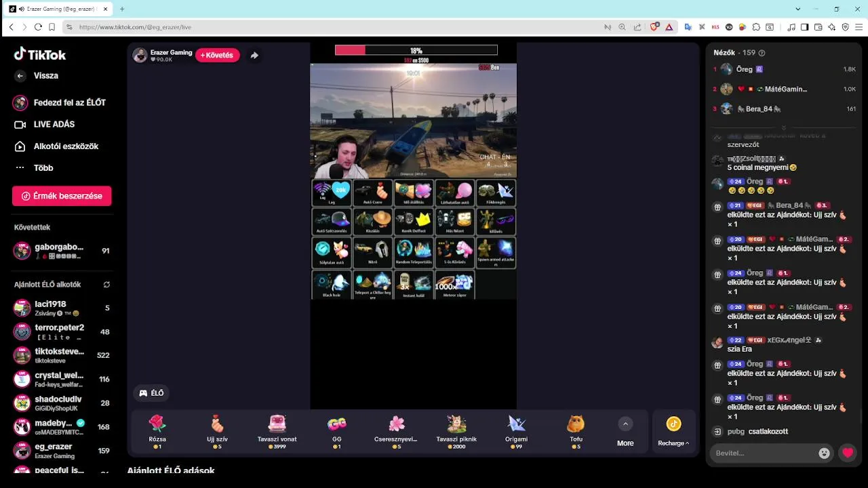The width and height of the screenshot is (868, 488).
Task: Click the page zoom magnifier icon
Action: point(623,27)
